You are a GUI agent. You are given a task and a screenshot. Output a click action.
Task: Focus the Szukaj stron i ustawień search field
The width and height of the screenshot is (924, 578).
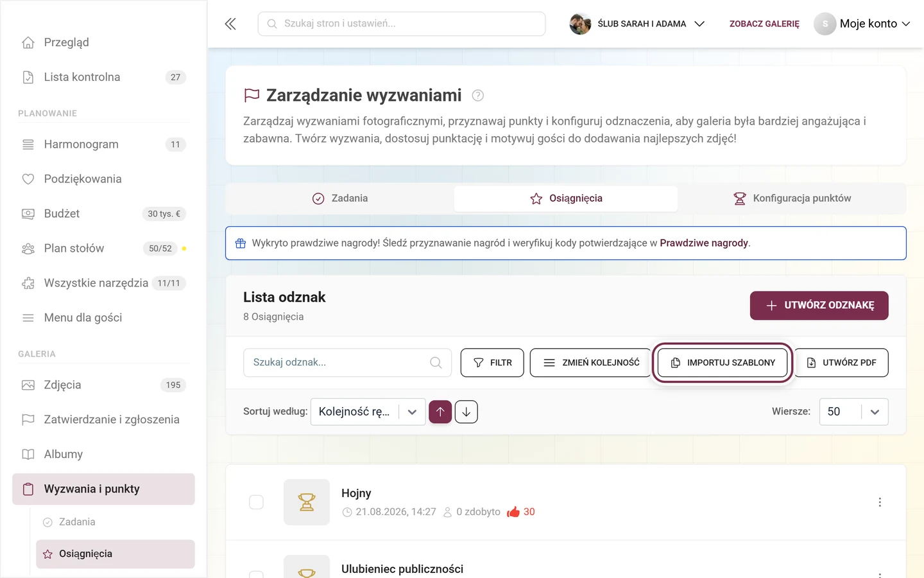click(x=402, y=24)
